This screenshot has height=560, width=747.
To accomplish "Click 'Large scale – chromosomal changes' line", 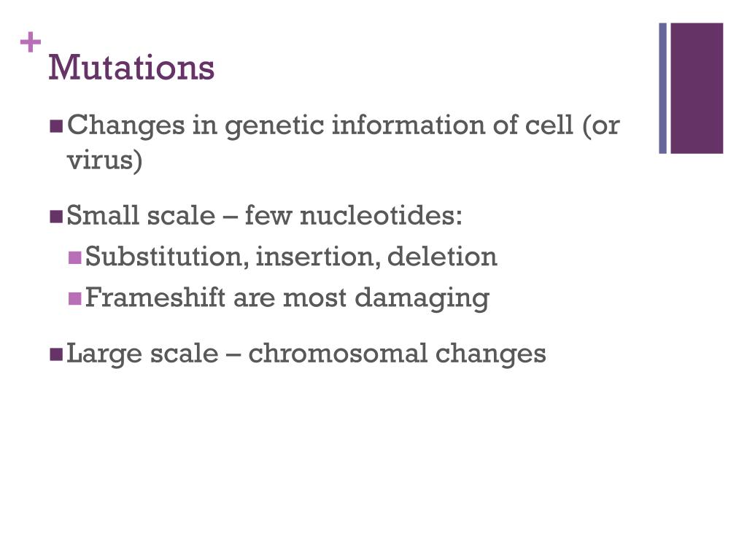I will click(x=306, y=354).
